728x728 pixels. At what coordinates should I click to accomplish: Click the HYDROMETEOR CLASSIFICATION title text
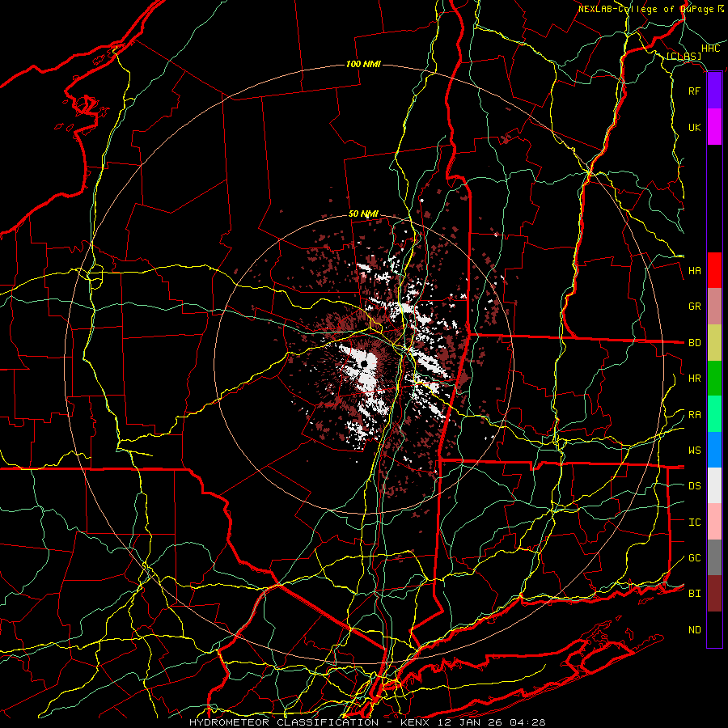tap(284, 722)
